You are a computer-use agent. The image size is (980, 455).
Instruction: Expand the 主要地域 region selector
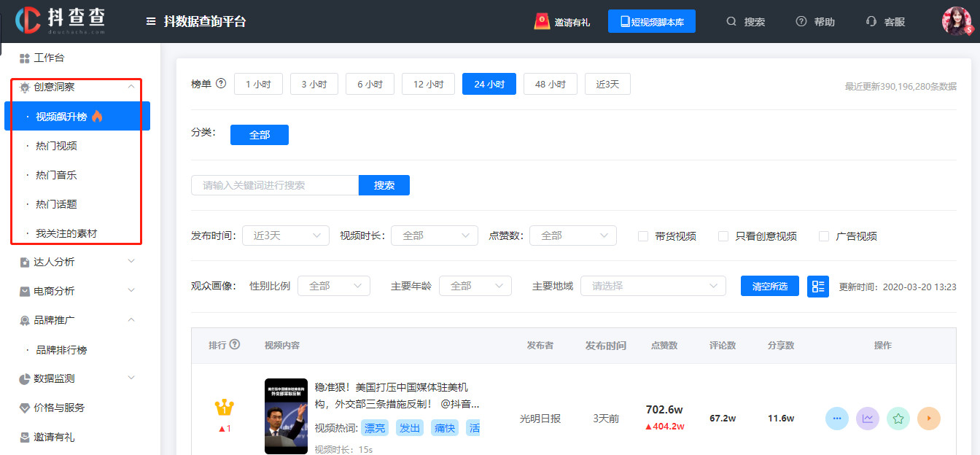(x=653, y=286)
